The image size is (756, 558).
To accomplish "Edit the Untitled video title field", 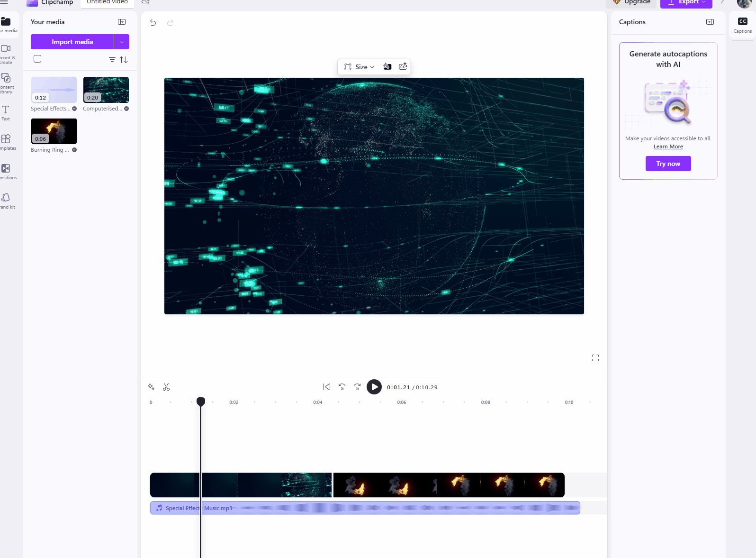I will 108,2.
